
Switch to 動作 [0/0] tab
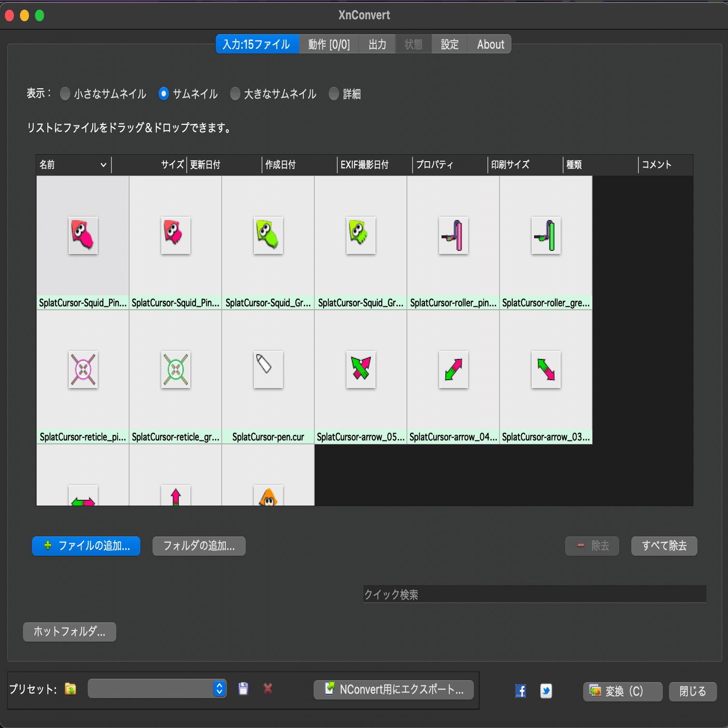(x=329, y=44)
